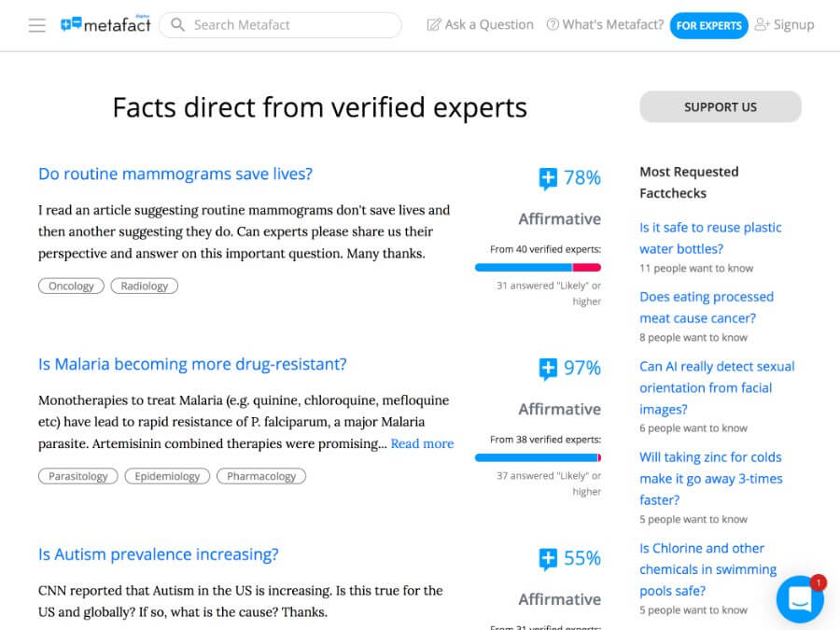Viewport: 840px width, 630px height.
Task: Open 'Is it safe to reuse plastic water bottles?'
Action: [710, 238]
